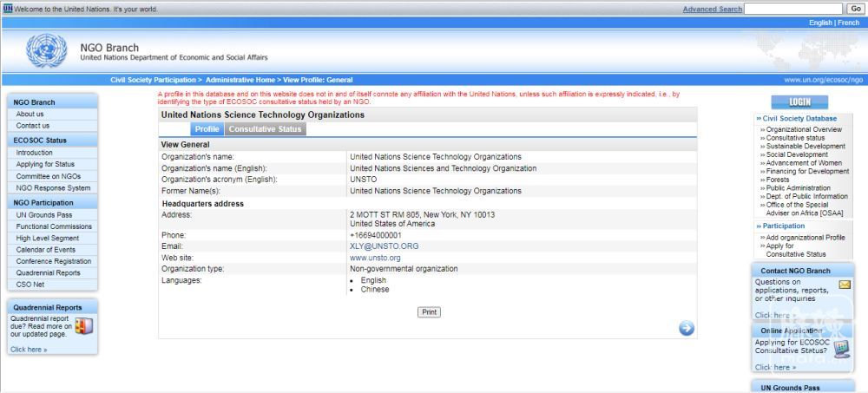Open Civil Society Database section heading
Screen dimensions: 868x393
point(799,118)
